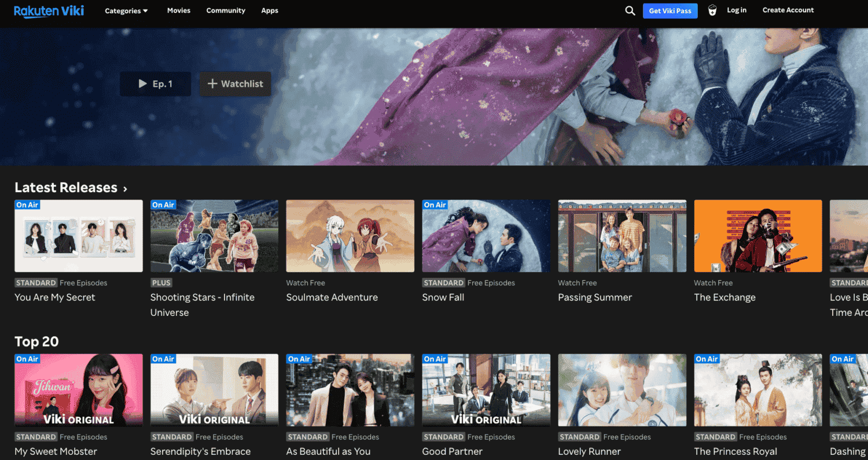Open the Lovely Runner title
This screenshot has height=460, width=868.
[x=589, y=451]
